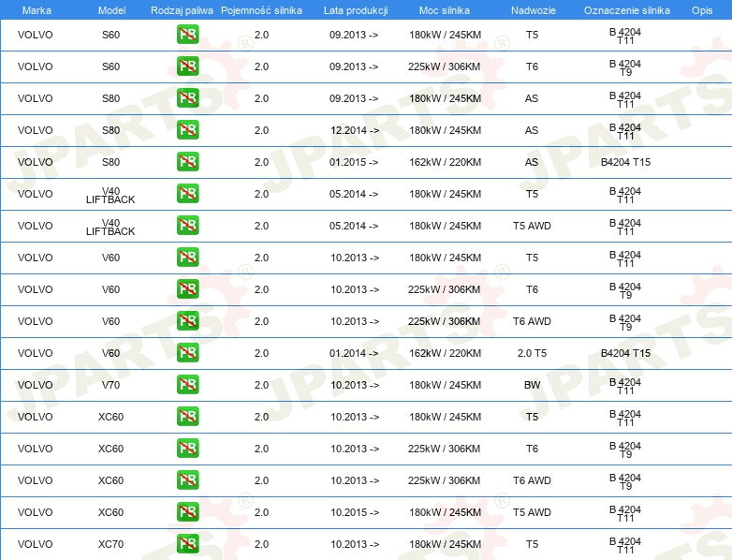Click the Lata produkcji column header
This screenshot has width=732, height=560.
tap(354, 9)
